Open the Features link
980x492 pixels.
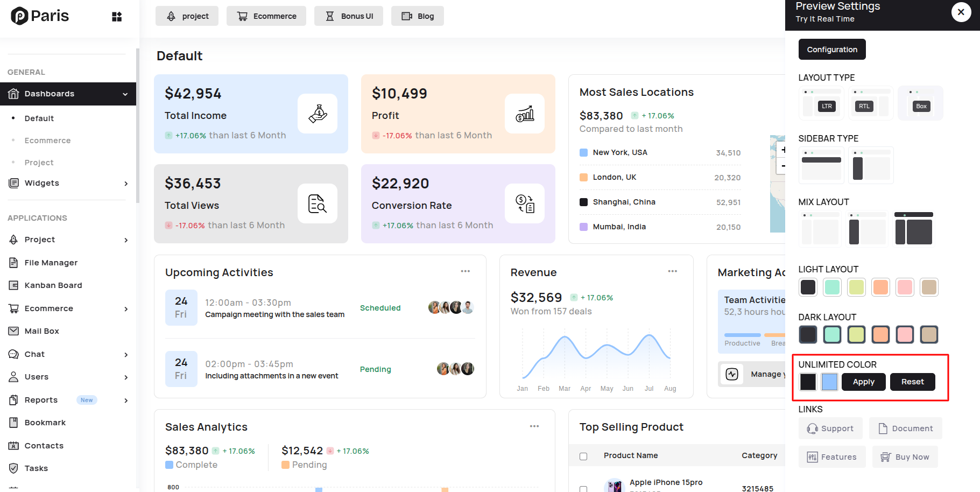(832, 457)
